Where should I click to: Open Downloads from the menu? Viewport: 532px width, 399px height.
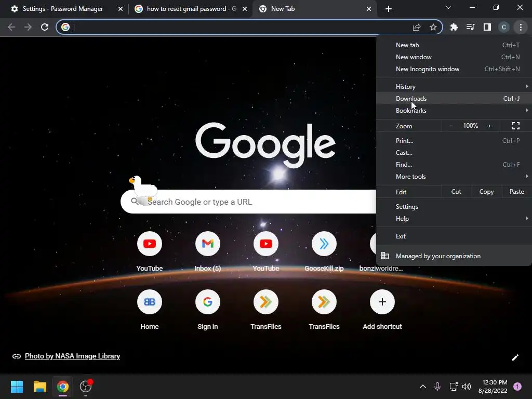454,98
